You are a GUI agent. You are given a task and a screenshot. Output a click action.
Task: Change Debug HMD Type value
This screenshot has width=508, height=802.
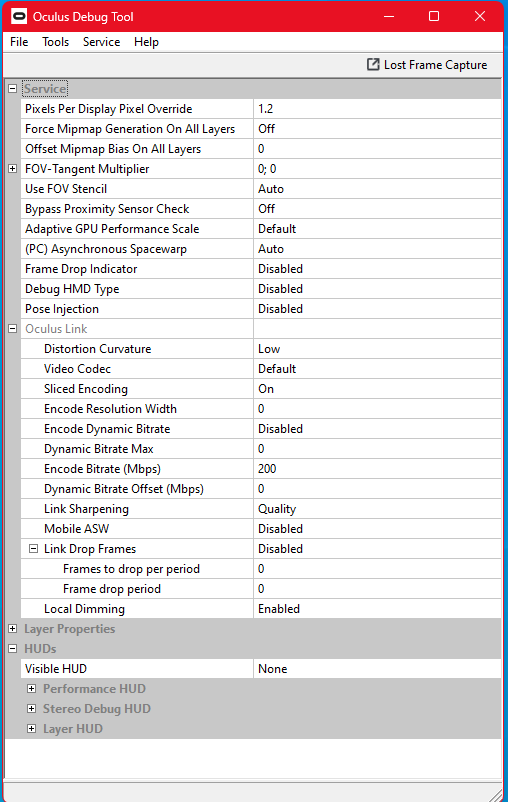coord(377,288)
